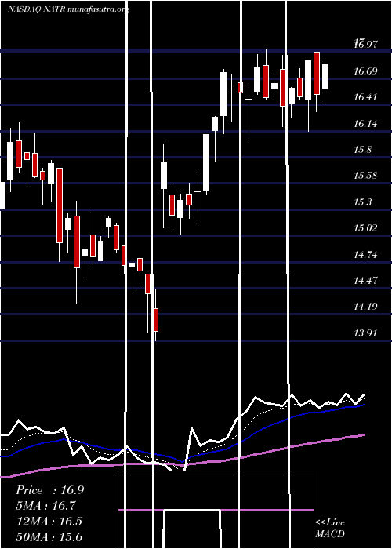Click the 50MA : 15.6 readout
The image size is (392, 549).
(x=49, y=537)
